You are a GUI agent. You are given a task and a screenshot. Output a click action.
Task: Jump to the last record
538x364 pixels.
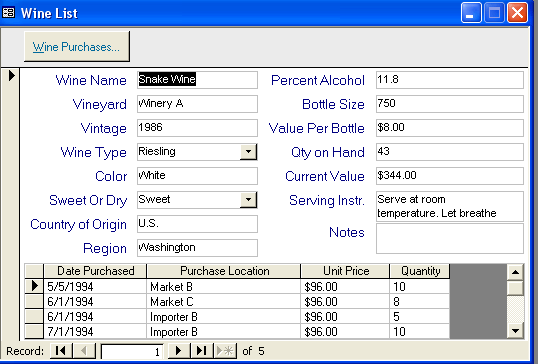pyautogui.click(x=201, y=351)
